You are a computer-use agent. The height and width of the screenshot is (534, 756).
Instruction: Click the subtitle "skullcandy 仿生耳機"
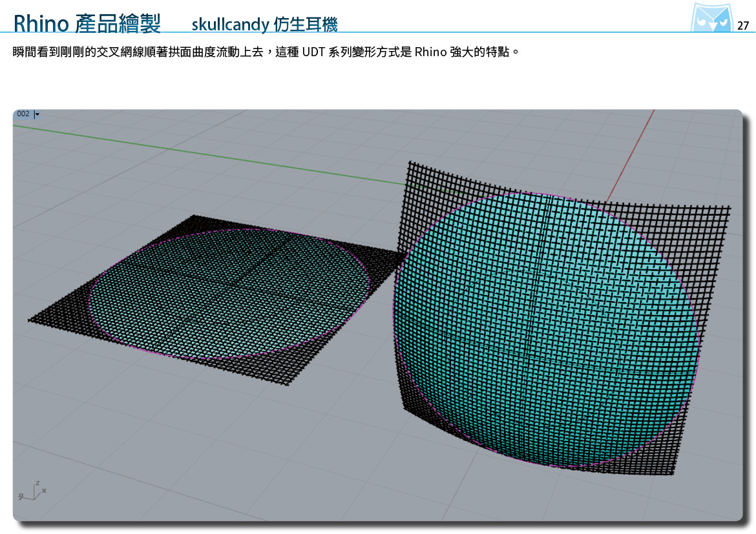click(x=264, y=24)
